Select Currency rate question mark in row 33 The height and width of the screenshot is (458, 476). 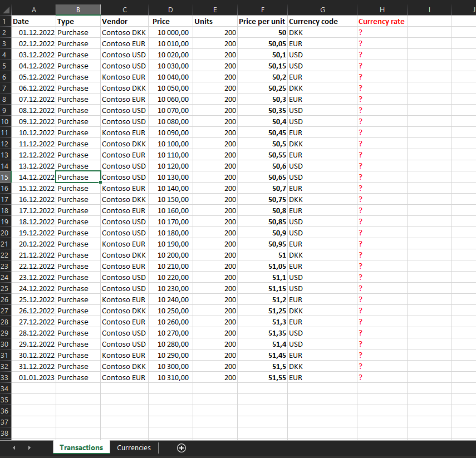click(382, 377)
